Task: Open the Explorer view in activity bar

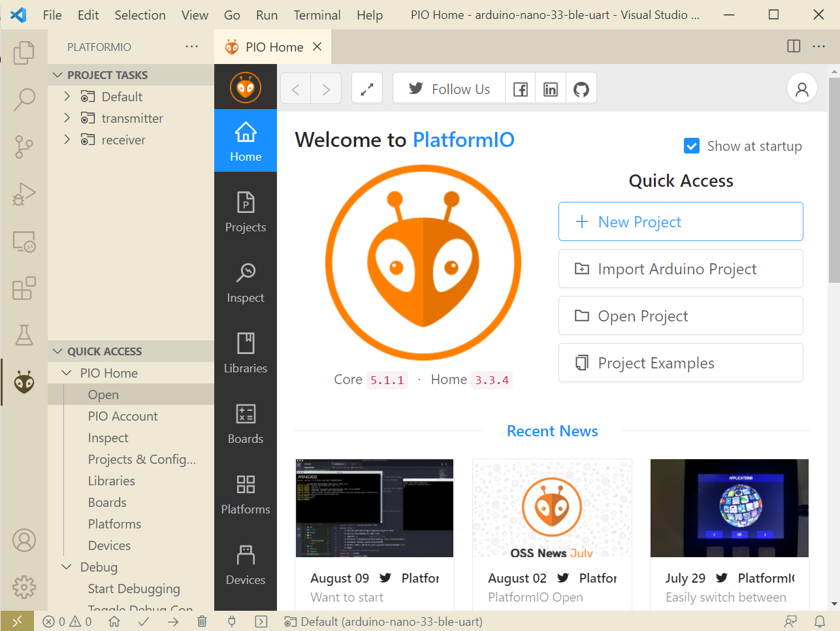Action: point(24,52)
